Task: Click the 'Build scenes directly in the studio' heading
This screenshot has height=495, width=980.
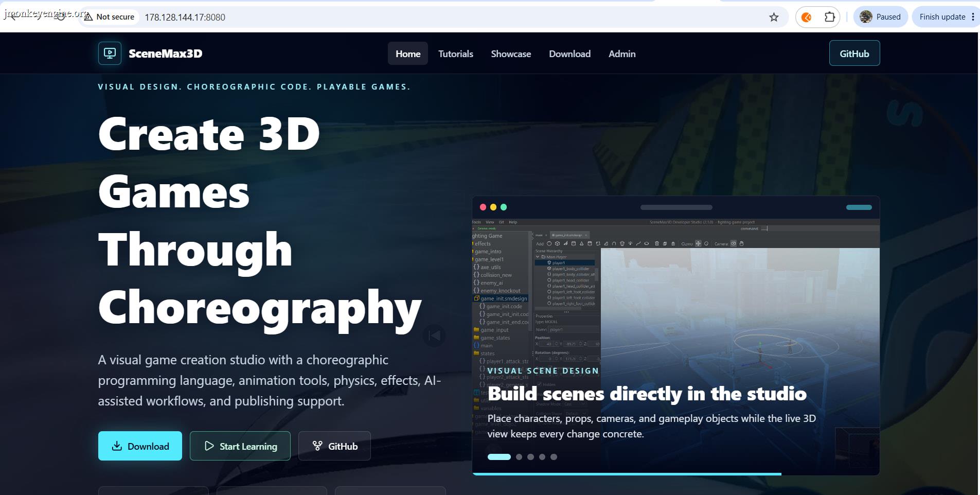Action: tap(647, 394)
